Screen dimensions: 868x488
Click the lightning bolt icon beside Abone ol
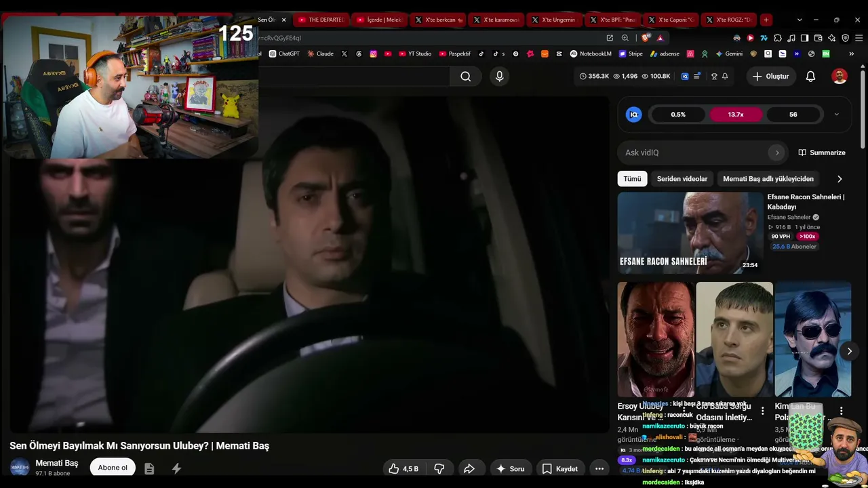click(176, 468)
